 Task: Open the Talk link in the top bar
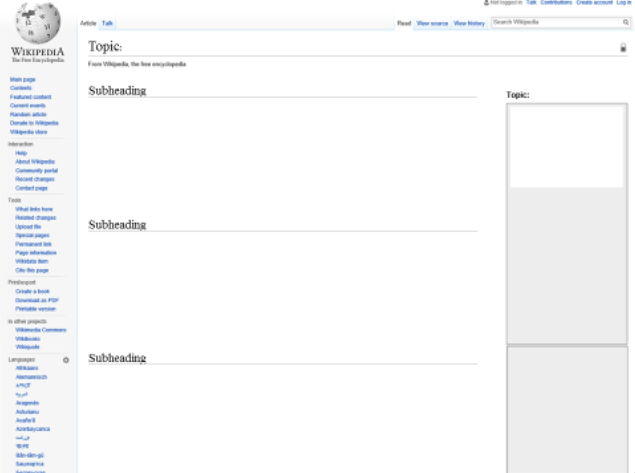tap(531, 2)
